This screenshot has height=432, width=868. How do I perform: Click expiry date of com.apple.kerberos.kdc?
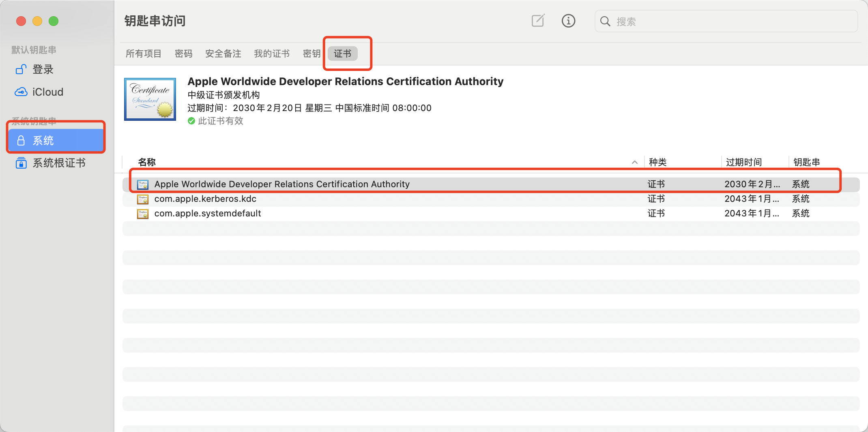[752, 199]
